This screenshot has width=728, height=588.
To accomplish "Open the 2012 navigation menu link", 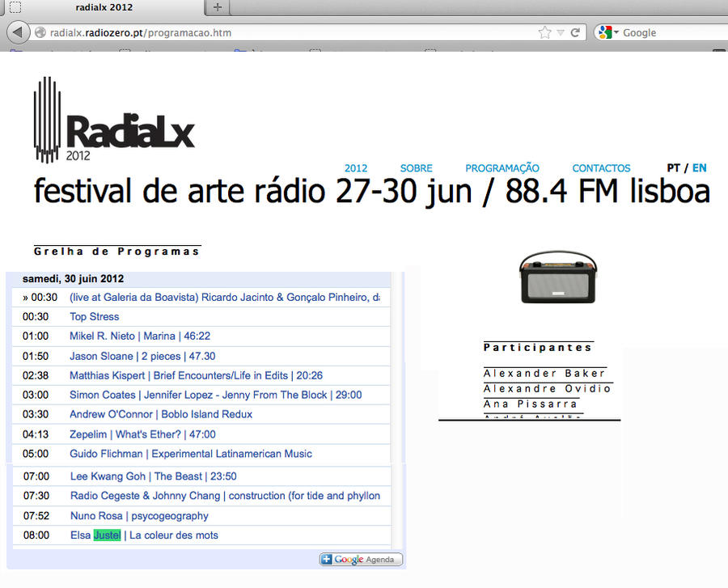I will pyautogui.click(x=356, y=168).
